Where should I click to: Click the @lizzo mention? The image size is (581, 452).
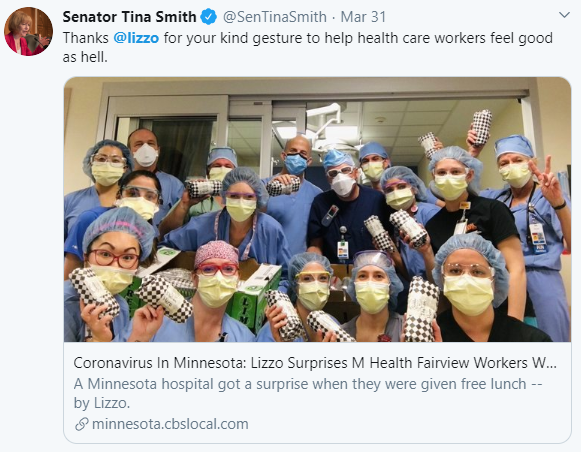pyautogui.click(x=136, y=38)
